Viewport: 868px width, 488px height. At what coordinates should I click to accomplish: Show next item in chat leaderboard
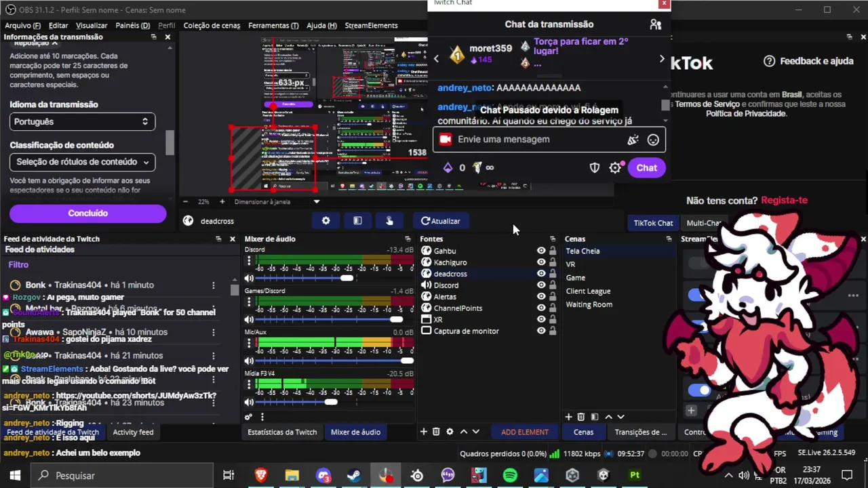coord(662,59)
